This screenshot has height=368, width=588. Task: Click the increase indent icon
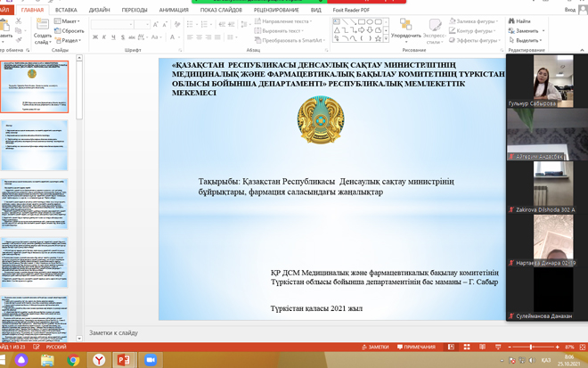coord(232,24)
